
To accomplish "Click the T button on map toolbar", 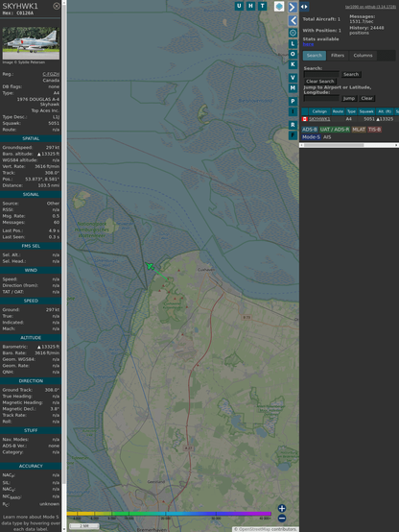I will click(x=262, y=6).
